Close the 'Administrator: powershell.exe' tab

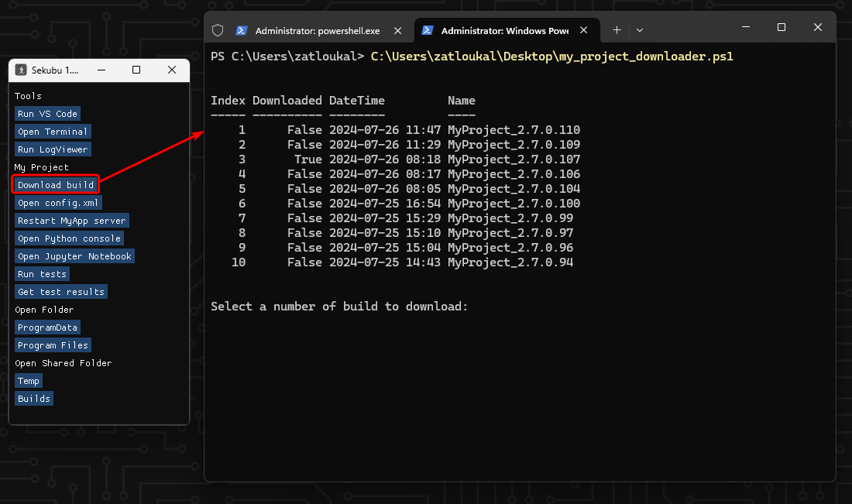coord(398,30)
